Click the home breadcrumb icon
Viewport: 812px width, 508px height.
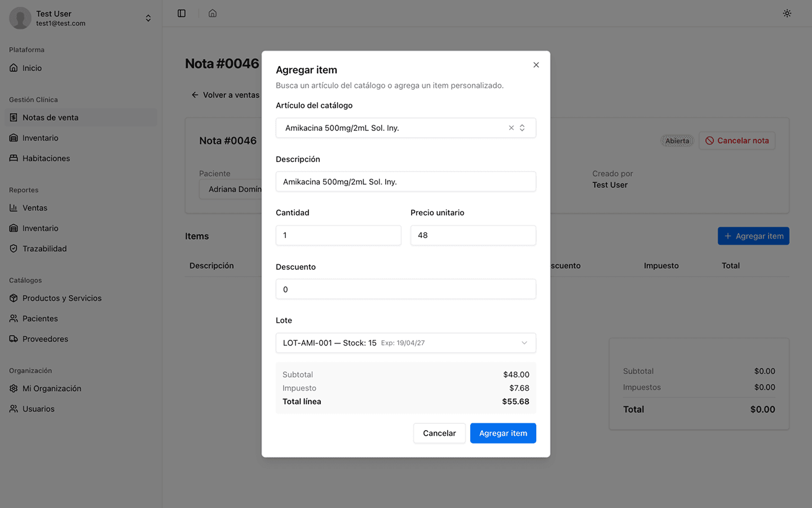pos(213,13)
